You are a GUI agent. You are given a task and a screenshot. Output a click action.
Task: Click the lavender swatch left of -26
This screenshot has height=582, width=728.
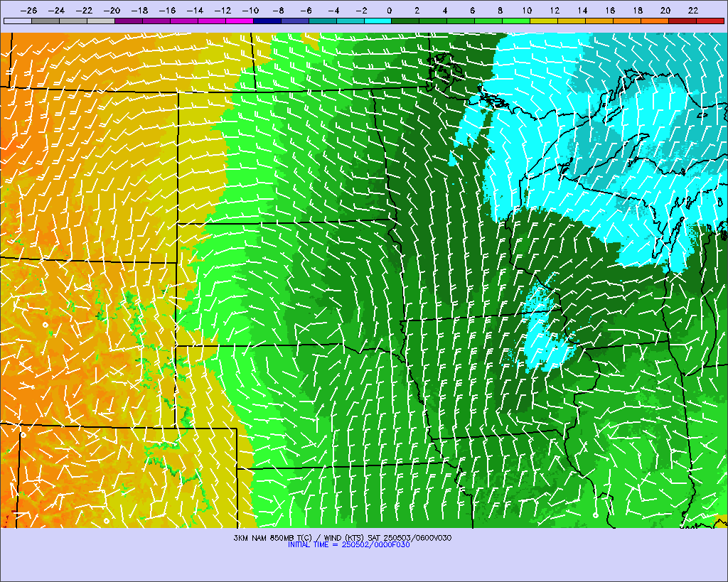coord(18,21)
